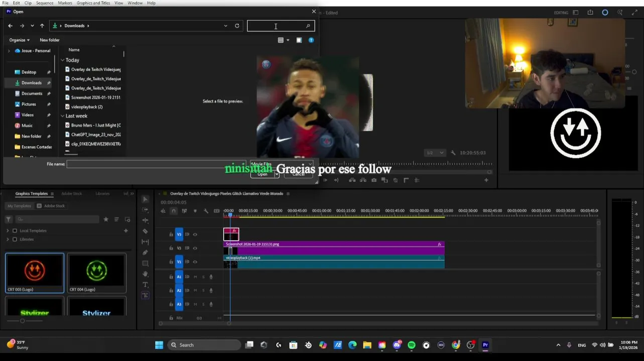Check the Libraries checkbox
Viewport: 644px width, 361px height.
pos(15,239)
